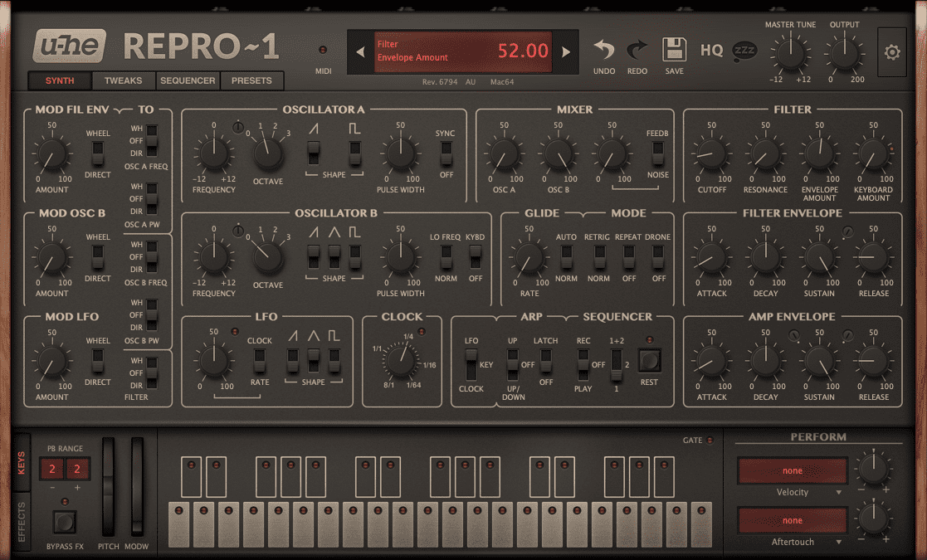Toggle the DRONE mode switch
This screenshot has width=927, height=560.
[x=657, y=256]
